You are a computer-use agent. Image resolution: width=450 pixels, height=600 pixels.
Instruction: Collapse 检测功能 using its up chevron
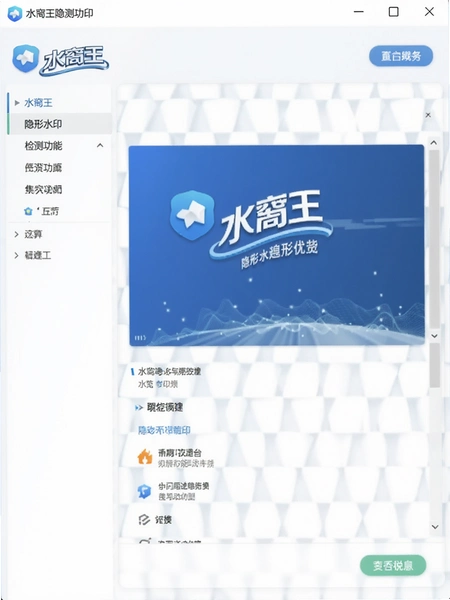coord(100,145)
